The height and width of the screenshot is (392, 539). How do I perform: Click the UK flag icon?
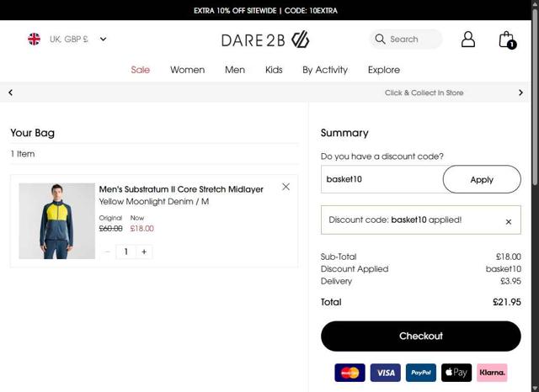click(34, 40)
